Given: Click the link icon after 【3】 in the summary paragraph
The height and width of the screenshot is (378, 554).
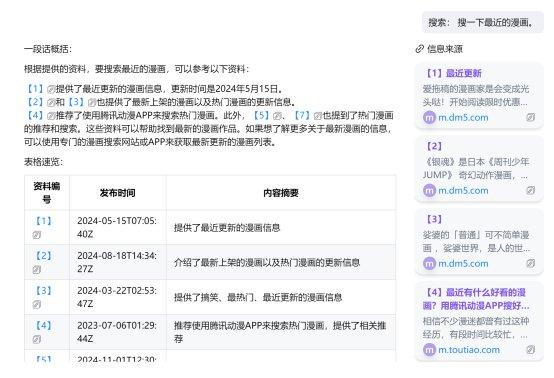Looking at the screenshot, I should click(x=92, y=102).
